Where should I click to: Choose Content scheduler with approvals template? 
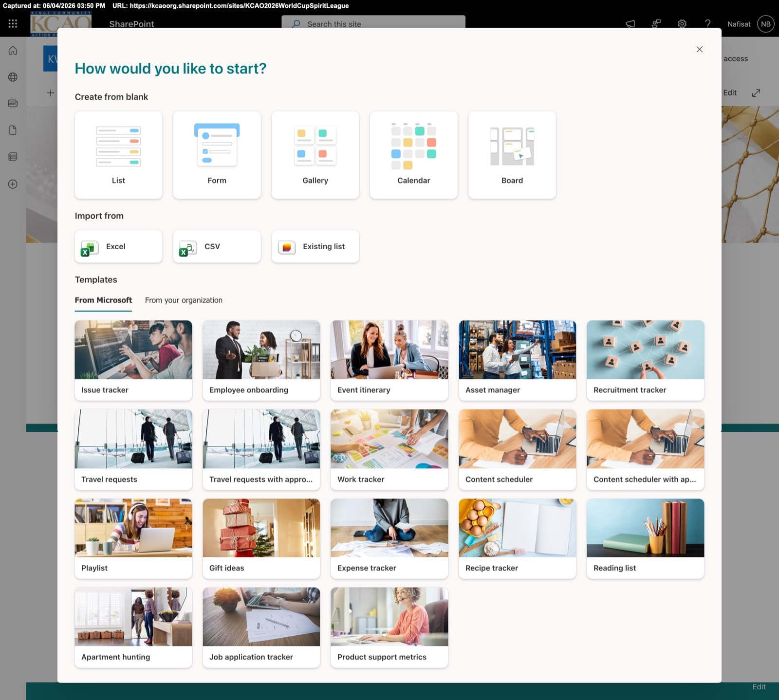click(x=645, y=449)
